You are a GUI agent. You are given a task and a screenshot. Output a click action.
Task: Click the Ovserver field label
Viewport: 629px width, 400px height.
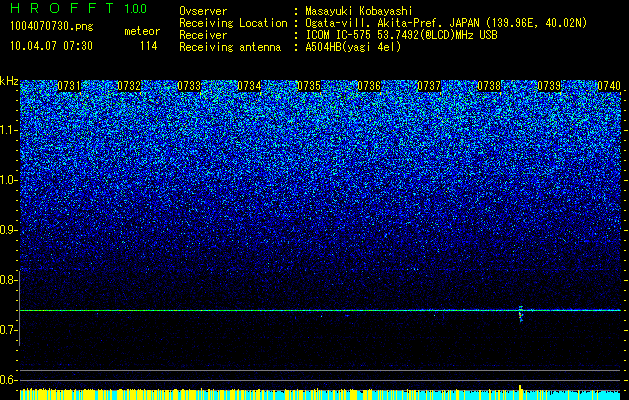203,11
